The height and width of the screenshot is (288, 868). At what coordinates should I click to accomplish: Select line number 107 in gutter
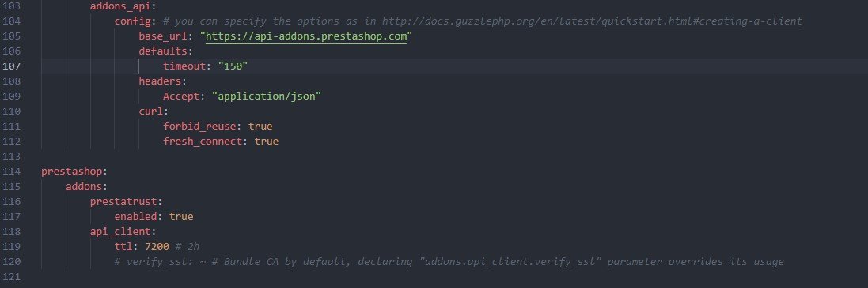[12, 66]
